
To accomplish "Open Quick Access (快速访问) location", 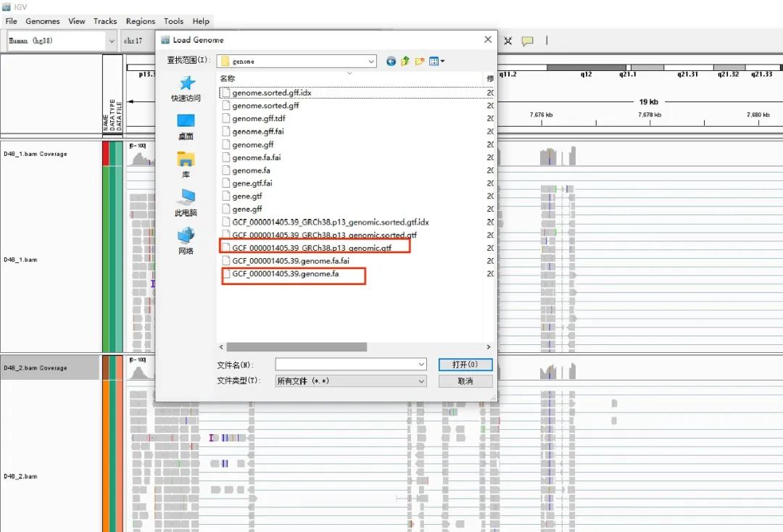I will 186,89.
